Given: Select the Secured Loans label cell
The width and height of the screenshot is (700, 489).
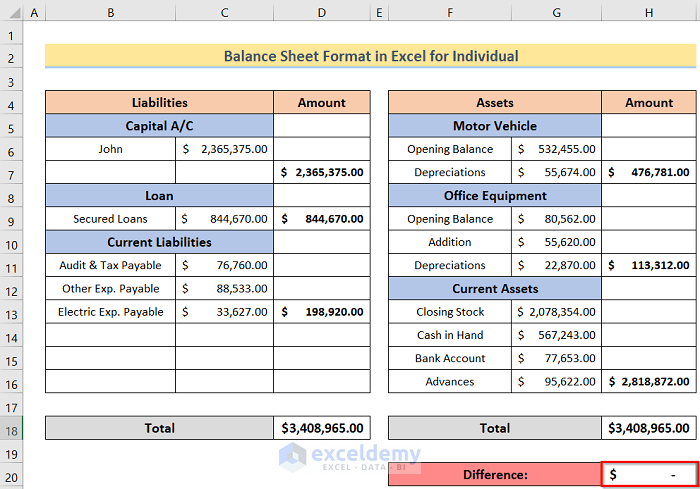Looking at the screenshot, I should 110,219.
